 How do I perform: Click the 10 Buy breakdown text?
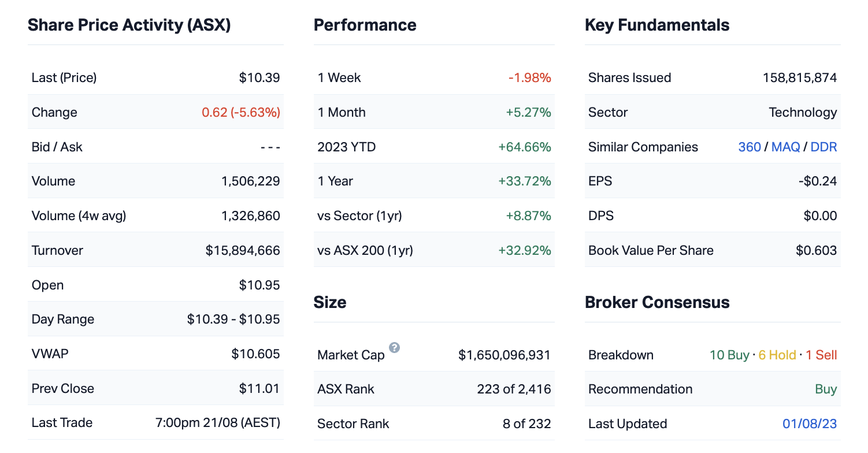point(729,355)
